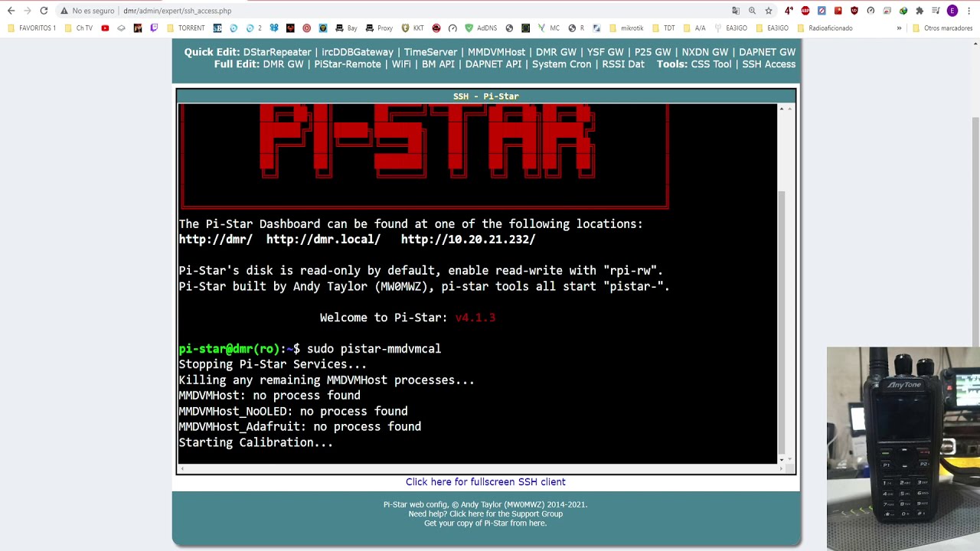
Task: Open YSF GW quick edit
Action: [606, 52]
